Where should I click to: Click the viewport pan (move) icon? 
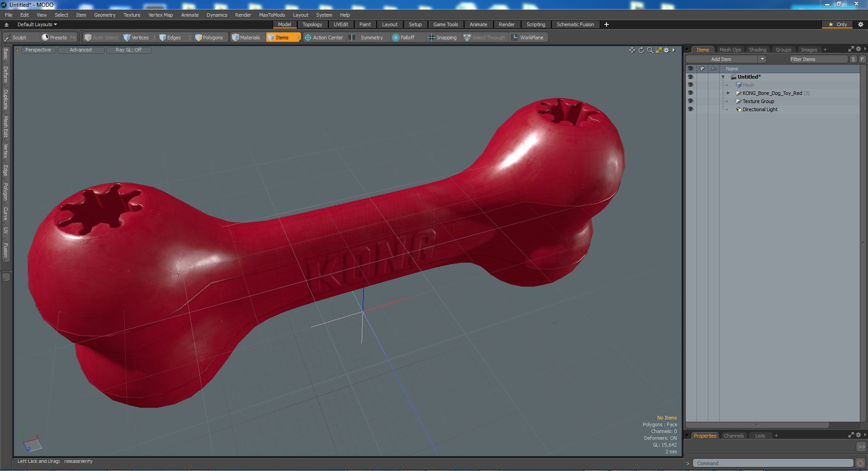coord(632,50)
